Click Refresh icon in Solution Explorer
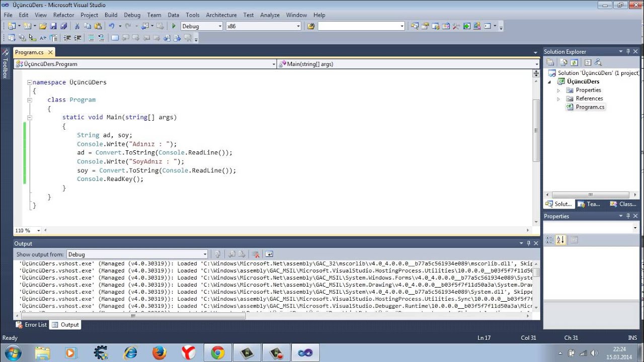644x362 pixels. pos(574,62)
